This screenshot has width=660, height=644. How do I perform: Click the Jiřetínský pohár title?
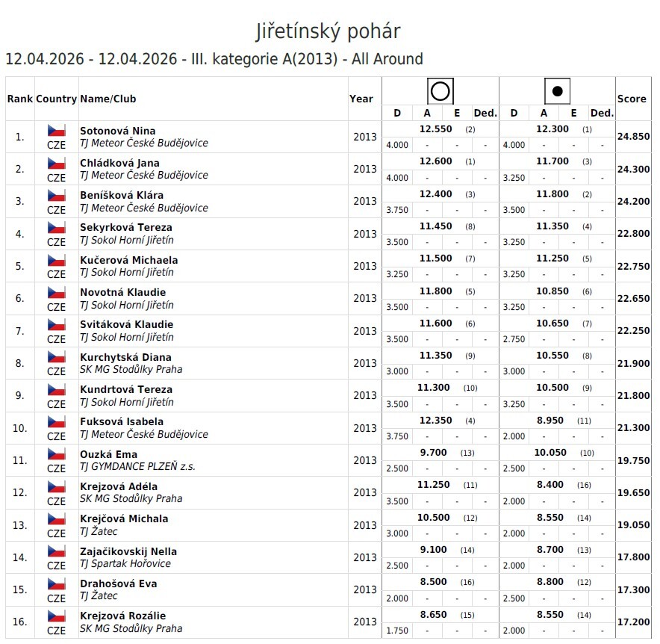coord(329,31)
